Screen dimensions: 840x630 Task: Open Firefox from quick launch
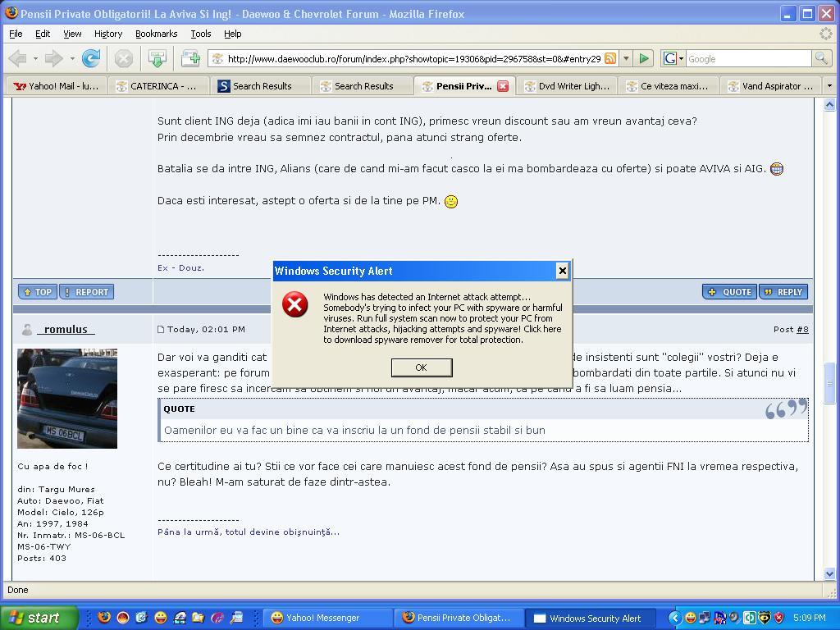[x=104, y=617]
